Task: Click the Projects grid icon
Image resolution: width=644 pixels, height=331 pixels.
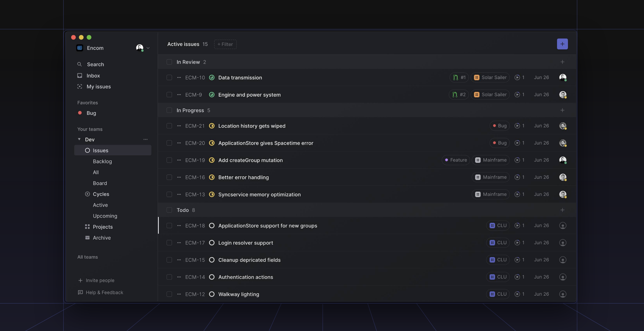Action: tap(87, 227)
